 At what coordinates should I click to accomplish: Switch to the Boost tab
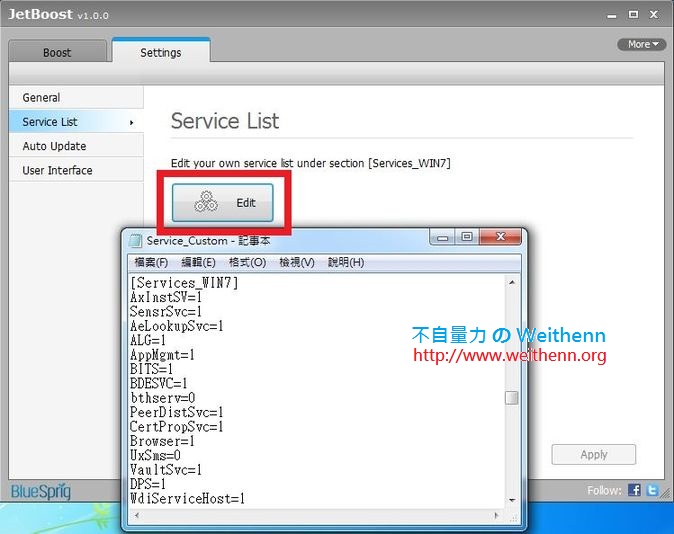point(57,52)
